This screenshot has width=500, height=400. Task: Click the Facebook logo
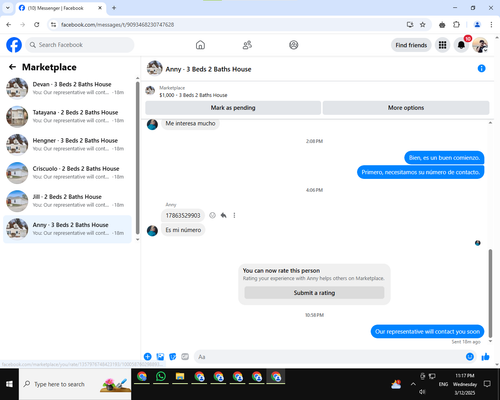(x=14, y=45)
